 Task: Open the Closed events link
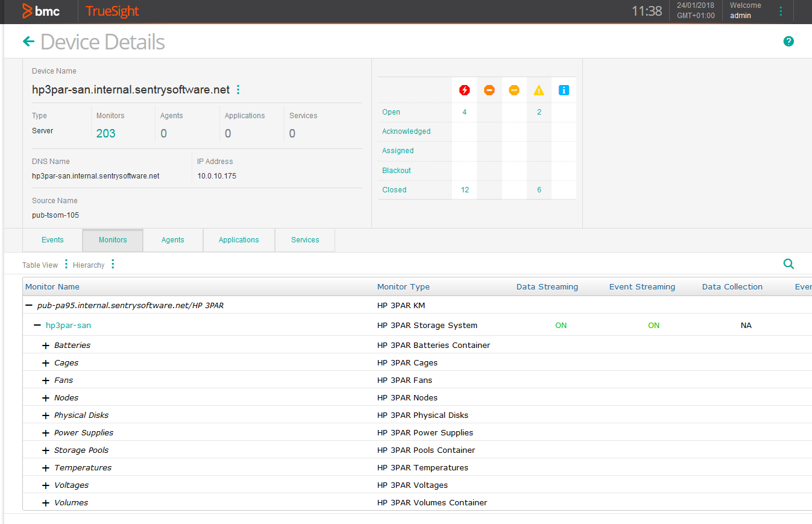point(394,189)
